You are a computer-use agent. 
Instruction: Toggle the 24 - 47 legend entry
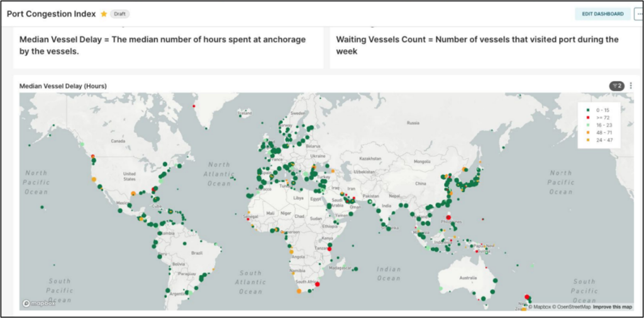click(599, 140)
